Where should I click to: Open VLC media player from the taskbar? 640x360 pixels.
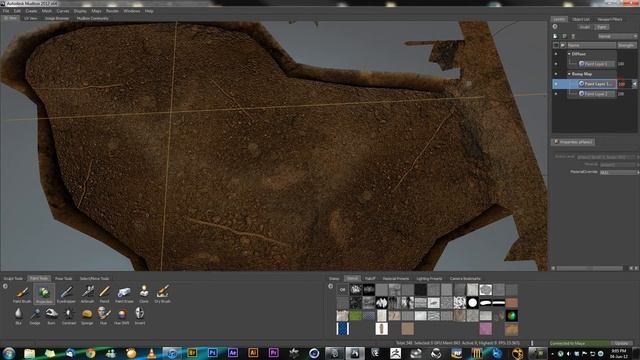151,353
